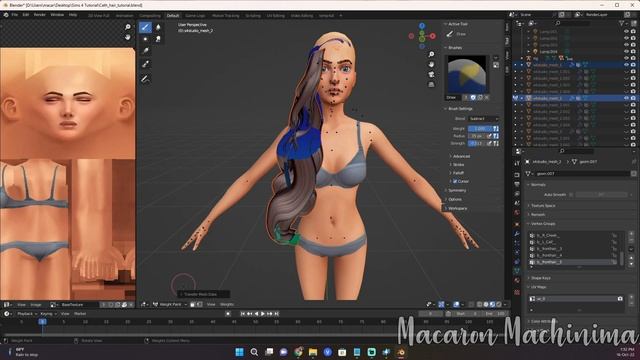The height and width of the screenshot is (360, 640).
Task: Open the Render properties tab icon
Action: pos(517,175)
